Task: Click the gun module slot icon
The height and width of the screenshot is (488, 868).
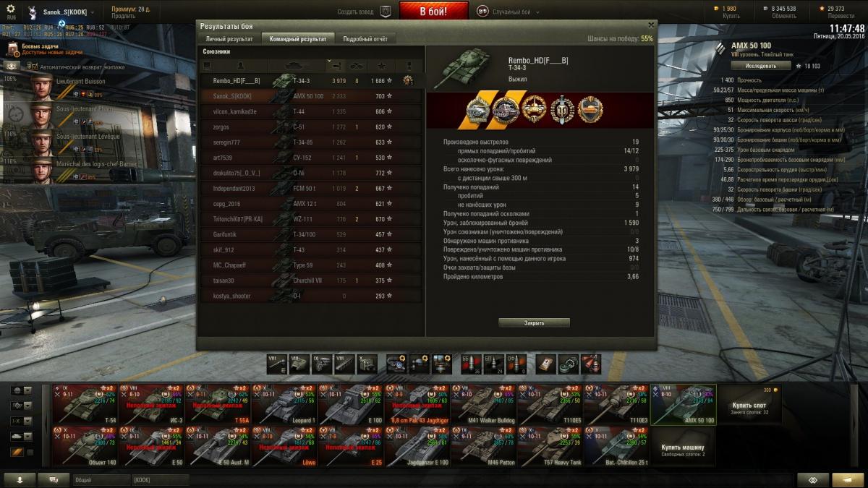Action: pos(278,363)
